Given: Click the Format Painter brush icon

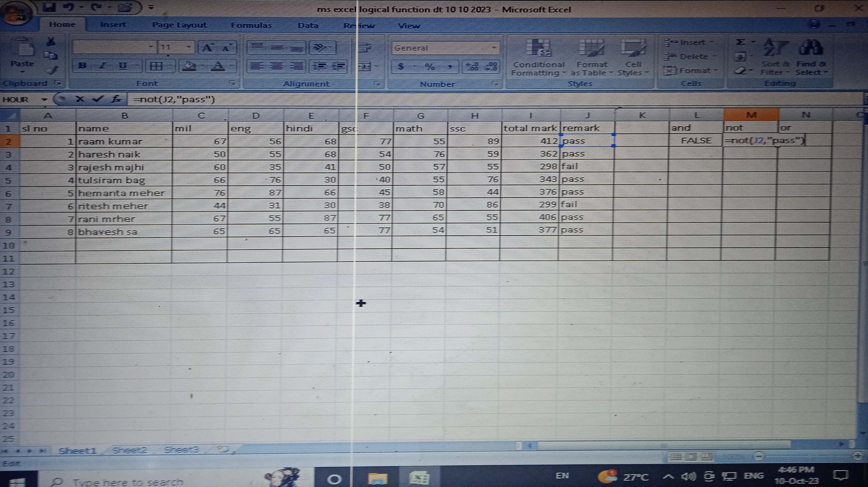Looking at the screenshot, I should (51, 70).
